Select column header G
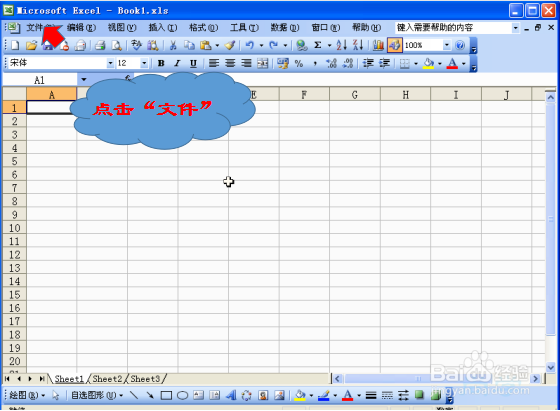Image resolution: width=560 pixels, height=411 pixels. coord(355,95)
